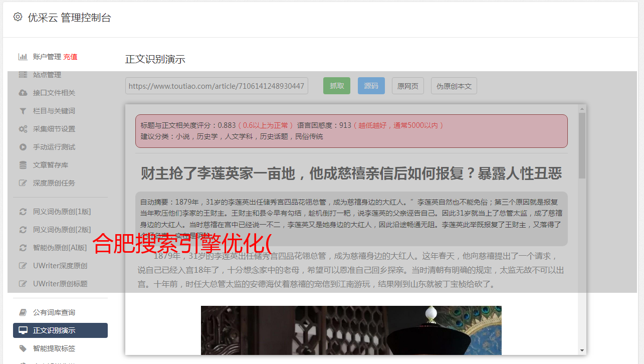
Task: Select highlighted 正文识别演示 menu item
Action: (60, 330)
